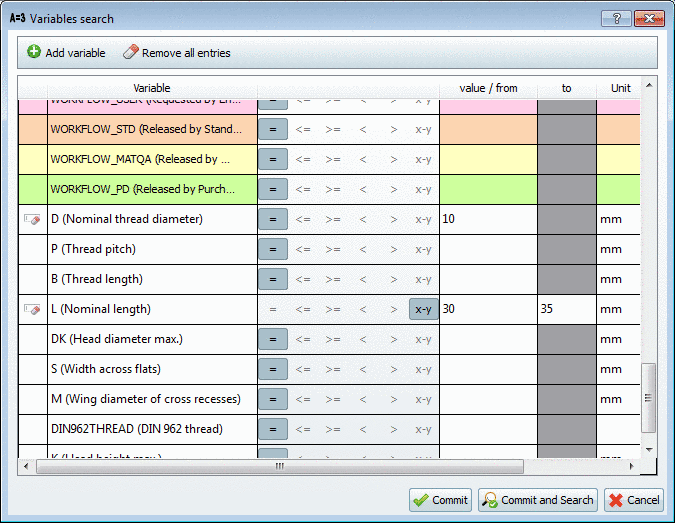Viewport: 675px width, 523px height.
Task: Select the DK (Head diameter max.) row
Action: (152, 339)
